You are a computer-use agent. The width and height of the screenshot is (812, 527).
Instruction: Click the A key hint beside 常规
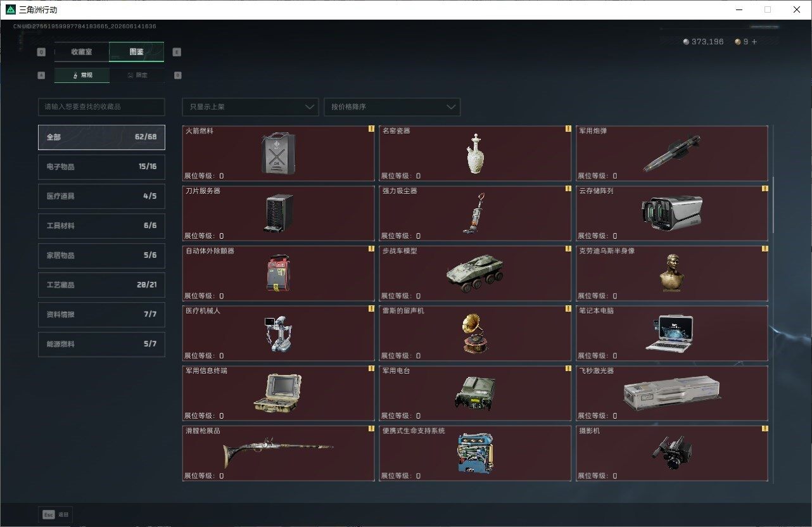(41, 75)
